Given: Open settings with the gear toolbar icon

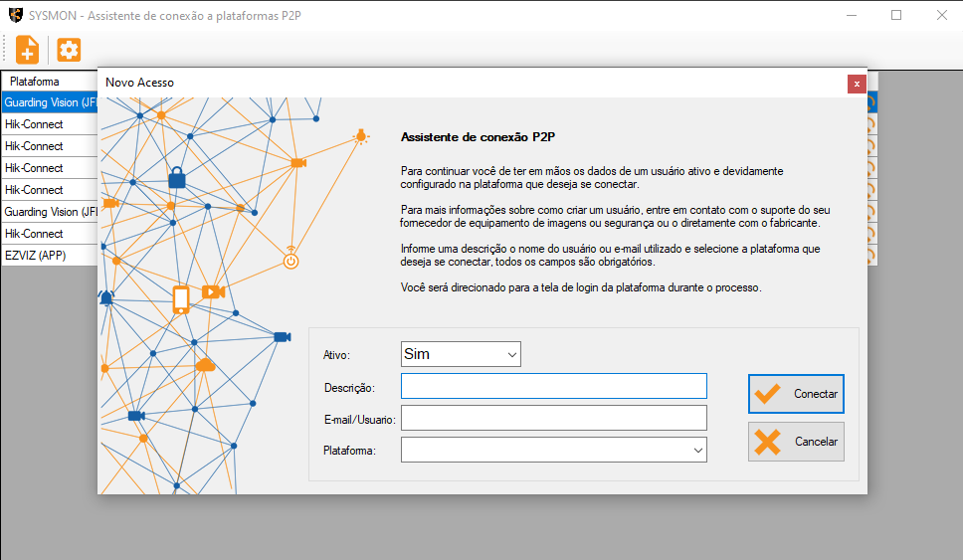Looking at the screenshot, I should [69, 49].
